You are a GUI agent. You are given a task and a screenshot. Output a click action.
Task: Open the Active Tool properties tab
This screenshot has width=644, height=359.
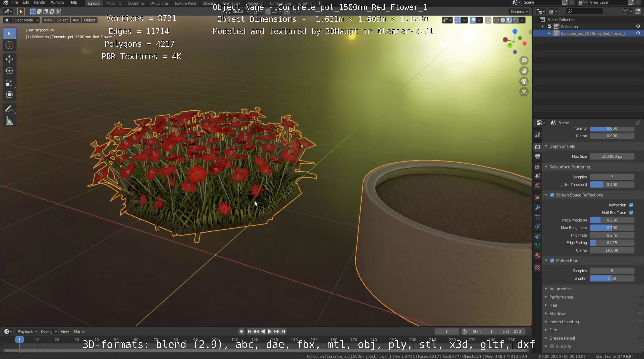coord(538,135)
